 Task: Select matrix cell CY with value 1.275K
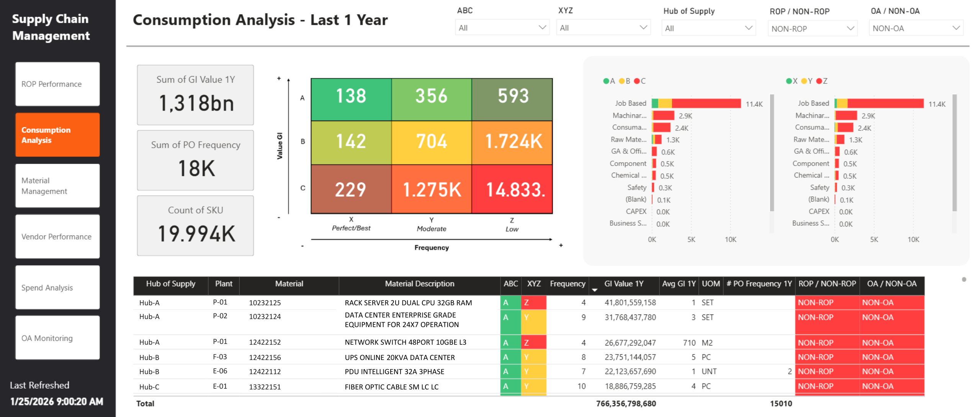pyautogui.click(x=432, y=189)
